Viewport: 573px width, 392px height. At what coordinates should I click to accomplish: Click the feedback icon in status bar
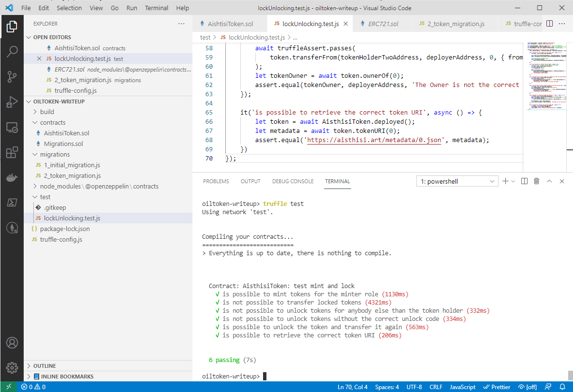pos(548,387)
